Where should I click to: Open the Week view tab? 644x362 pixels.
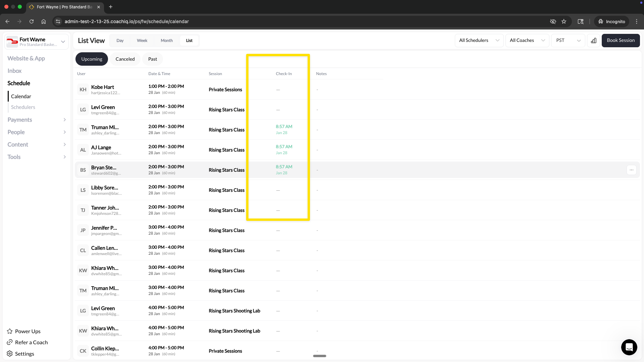(142, 40)
